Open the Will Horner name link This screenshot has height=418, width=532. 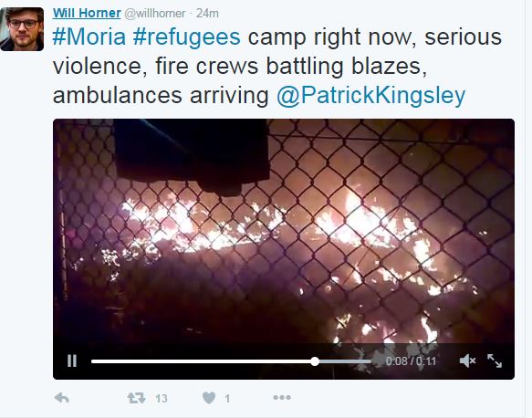click(87, 13)
